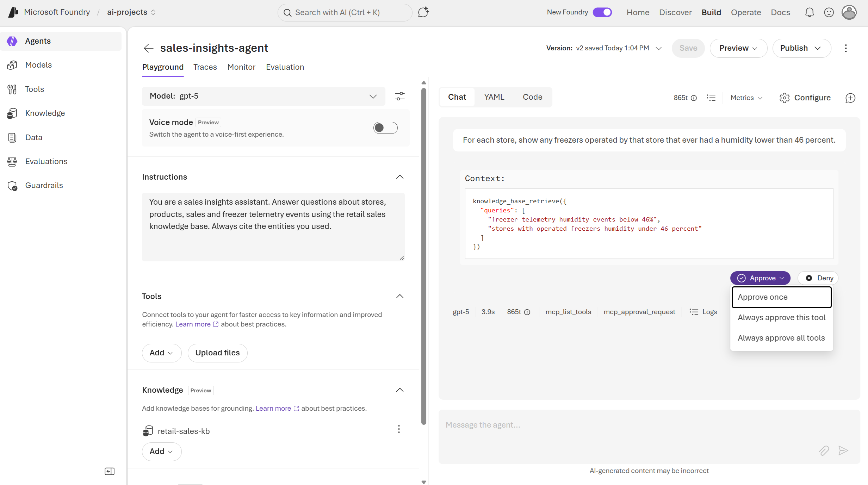Click the Microsoft Foundry logo icon
The width and height of the screenshot is (868, 485).
click(13, 12)
